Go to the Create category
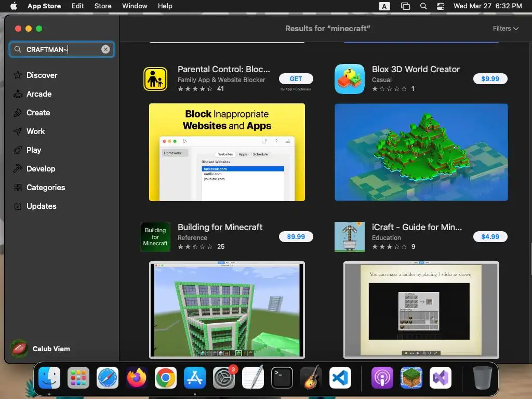 click(x=32, y=113)
